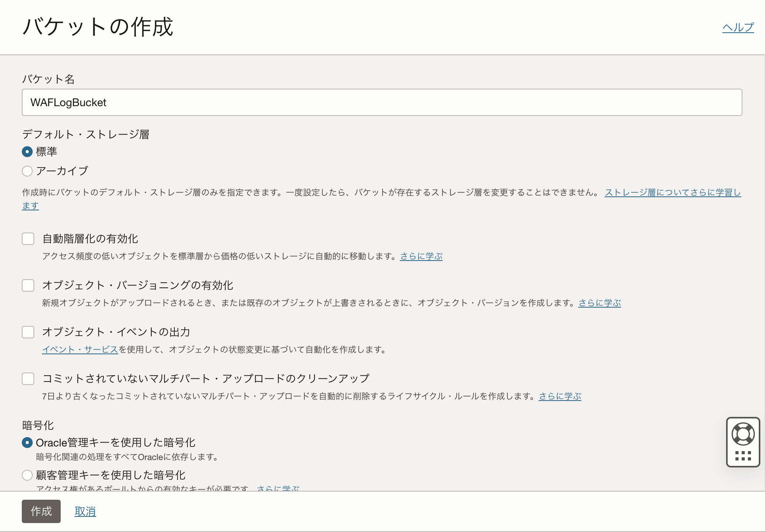Open ストレージ層についてさらに学習します link
765x532 pixels.
(672, 192)
